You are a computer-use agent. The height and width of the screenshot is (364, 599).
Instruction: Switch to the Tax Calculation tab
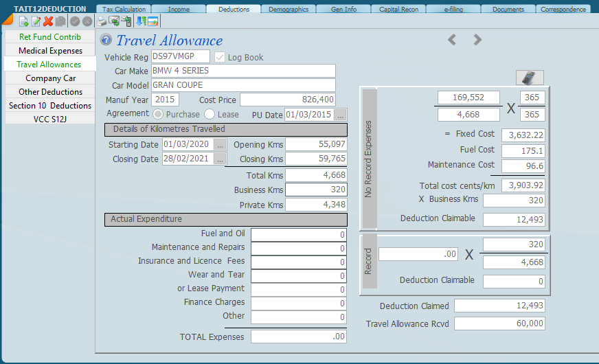[124, 9]
